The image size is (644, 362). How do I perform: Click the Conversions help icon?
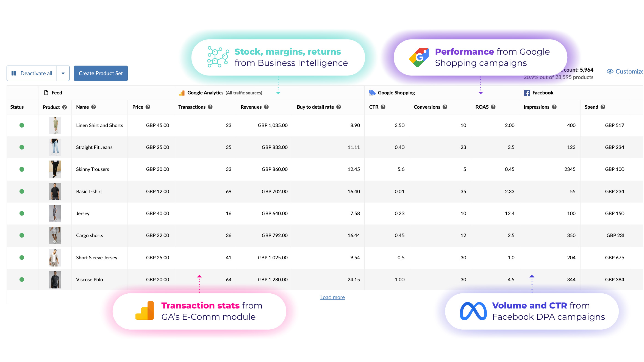coord(445,107)
